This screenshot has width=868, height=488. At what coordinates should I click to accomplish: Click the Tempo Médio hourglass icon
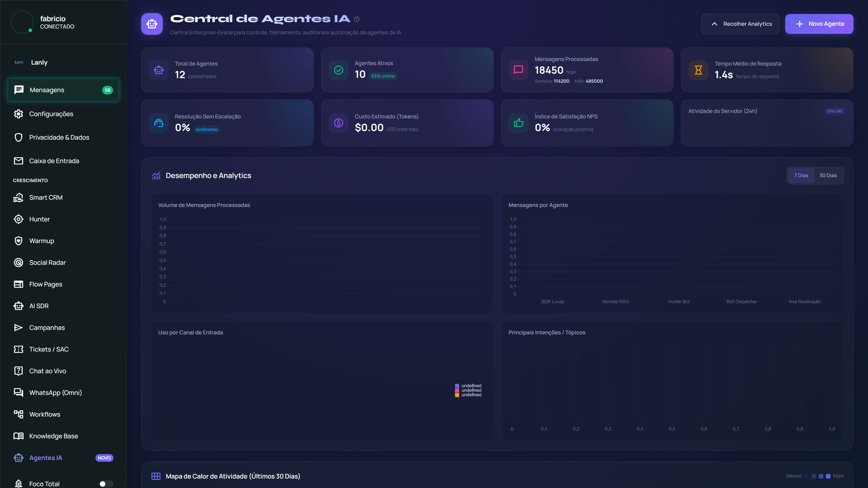pos(698,70)
